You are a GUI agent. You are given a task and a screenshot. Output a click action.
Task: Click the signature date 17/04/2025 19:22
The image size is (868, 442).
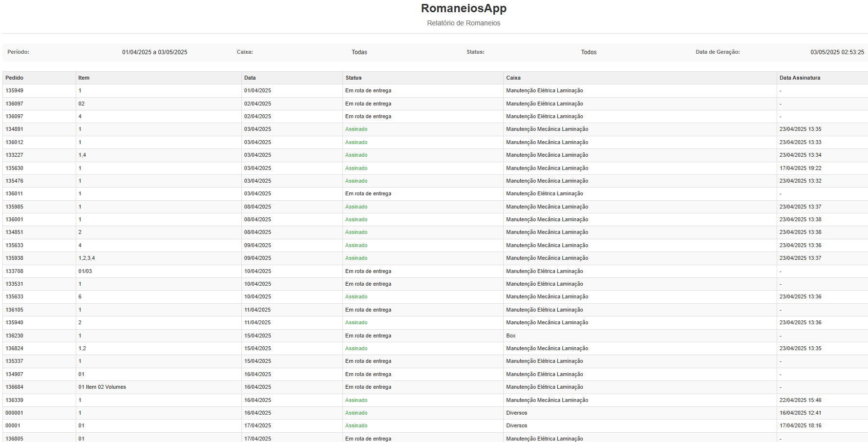(800, 168)
